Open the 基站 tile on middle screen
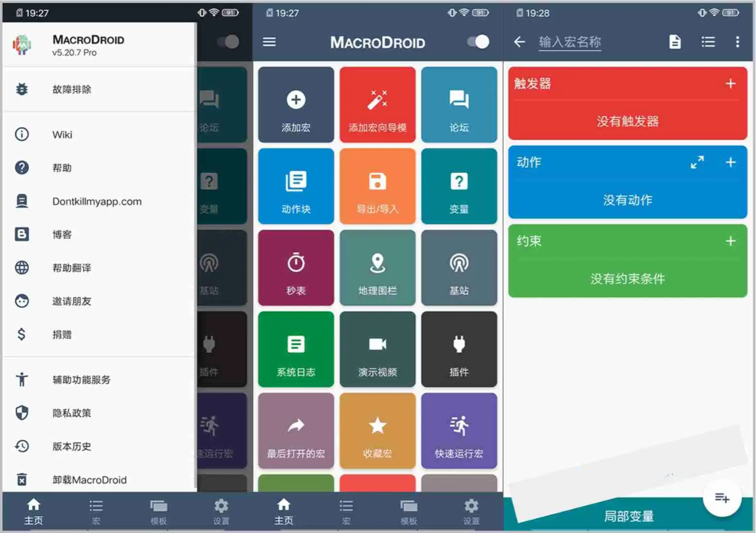The image size is (756, 533). pos(459,268)
